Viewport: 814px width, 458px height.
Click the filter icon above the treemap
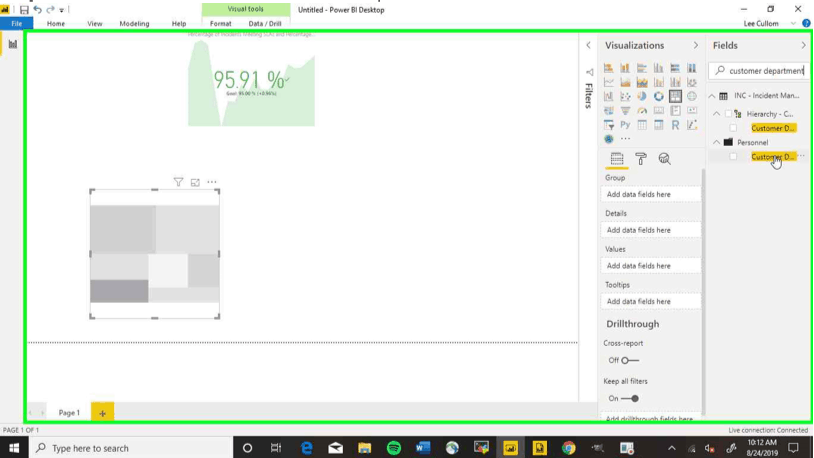(x=178, y=182)
